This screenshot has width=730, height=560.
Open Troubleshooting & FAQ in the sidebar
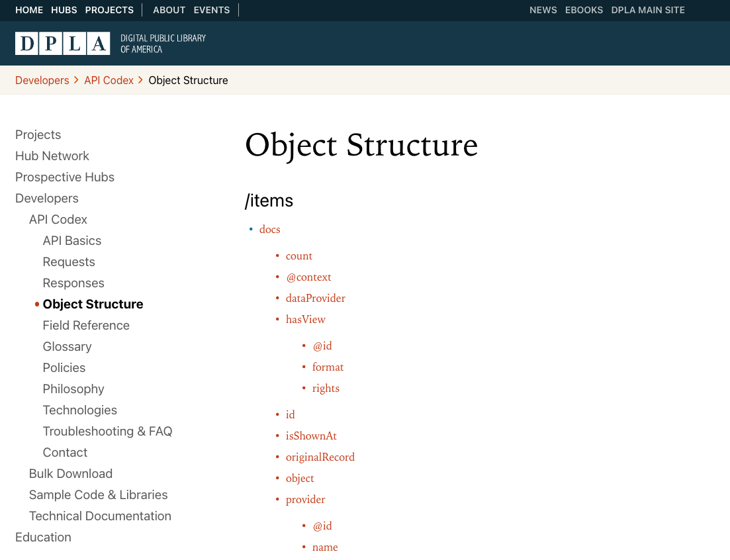[107, 432]
